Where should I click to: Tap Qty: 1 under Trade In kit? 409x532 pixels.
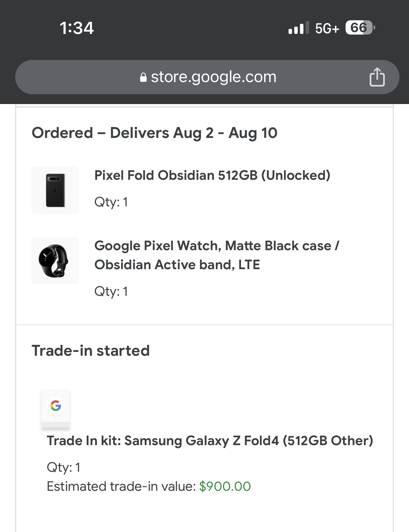coord(64,467)
